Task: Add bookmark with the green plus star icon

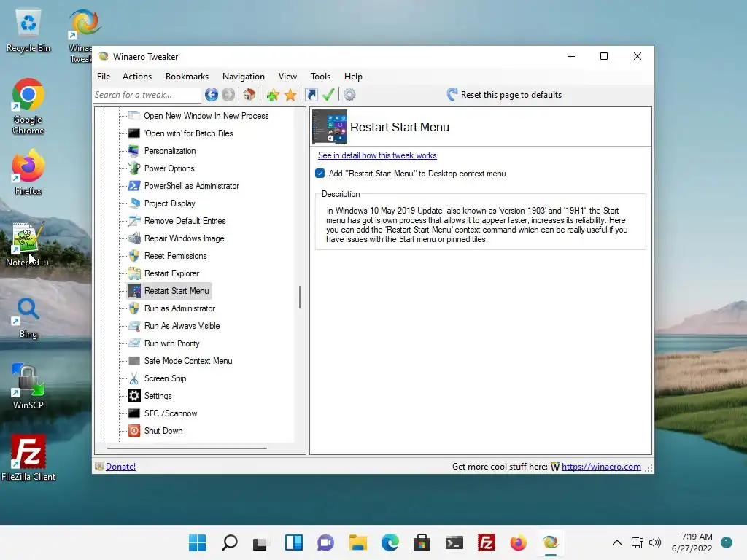Action: pyautogui.click(x=273, y=95)
